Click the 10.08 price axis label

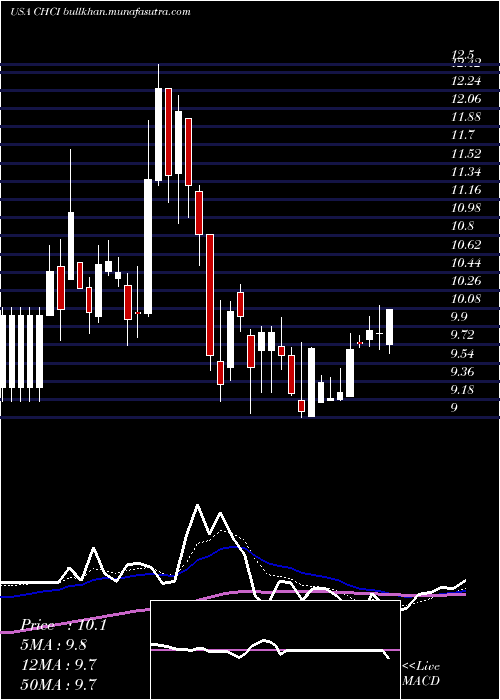467,299
